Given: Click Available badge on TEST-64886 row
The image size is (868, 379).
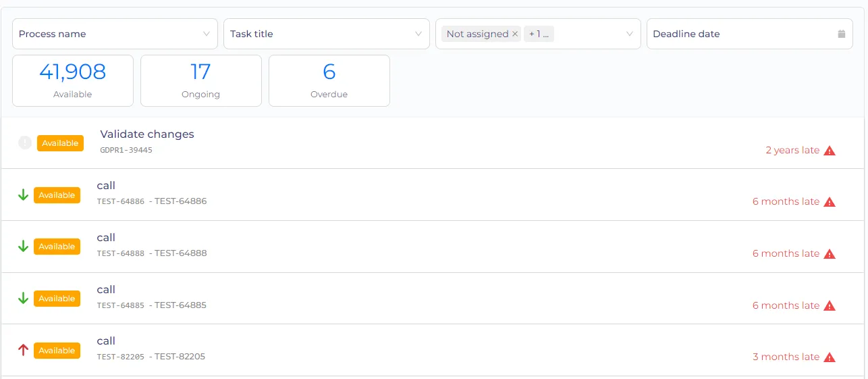Looking at the screenshot, I should pyautogui.click(x=57, y=195).
